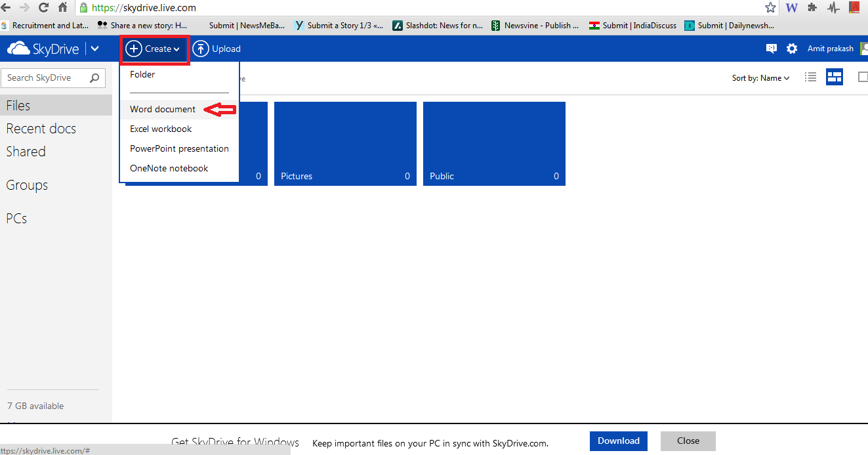Close the SkyDrive for Windows banner

688,441
